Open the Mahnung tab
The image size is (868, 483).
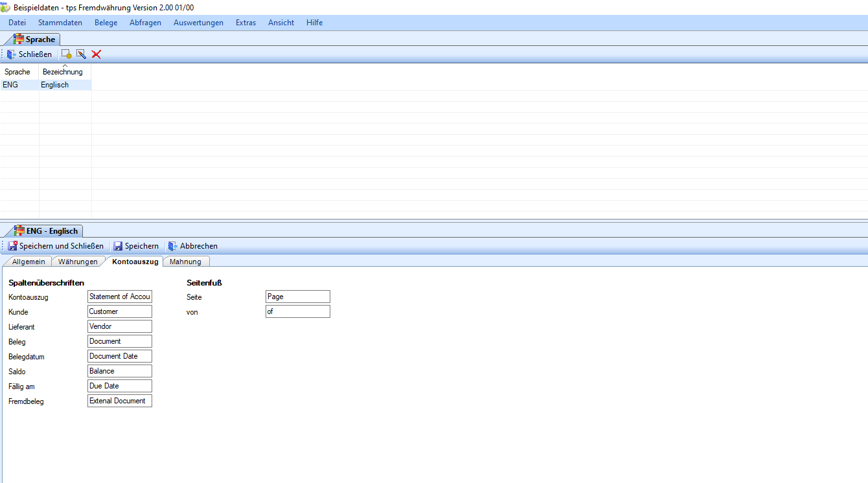(185, 262)
